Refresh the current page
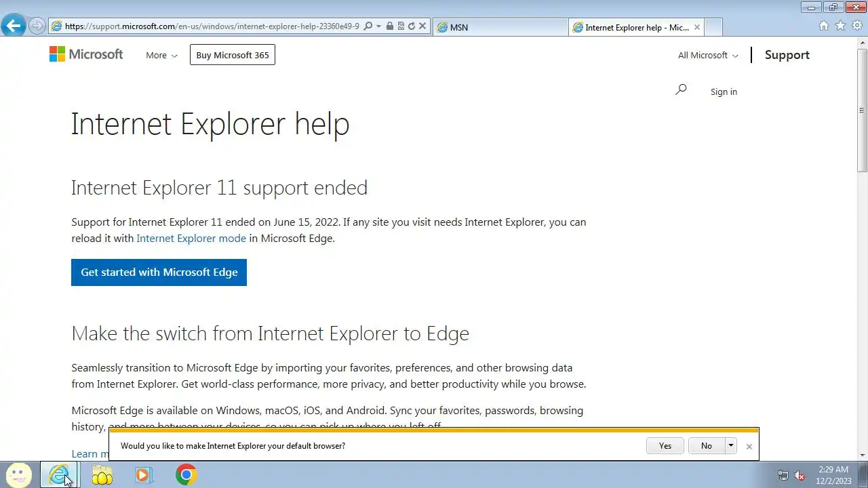 (x=411, y=26)
